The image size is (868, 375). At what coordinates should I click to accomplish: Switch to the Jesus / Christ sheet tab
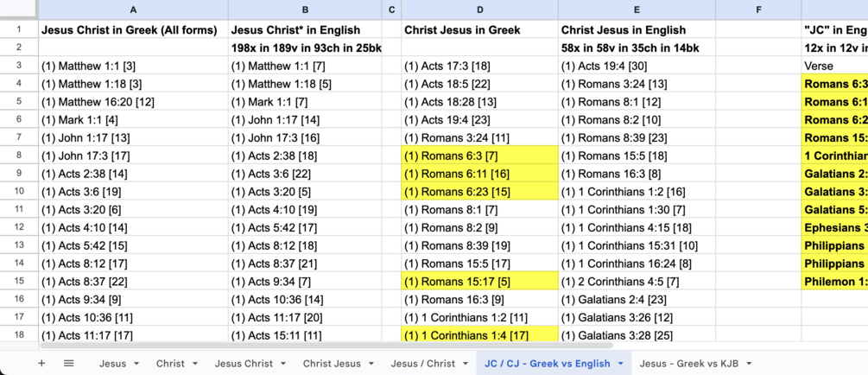[422, 364]
